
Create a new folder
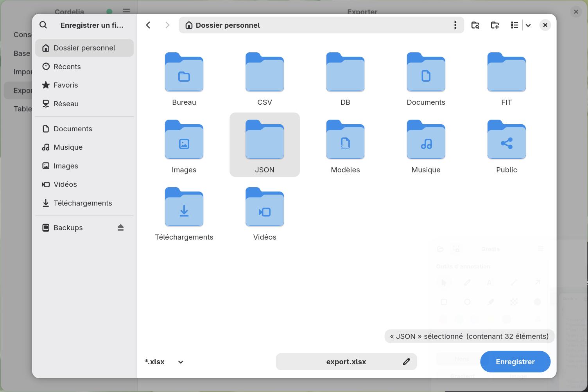[x=495, y=25]
